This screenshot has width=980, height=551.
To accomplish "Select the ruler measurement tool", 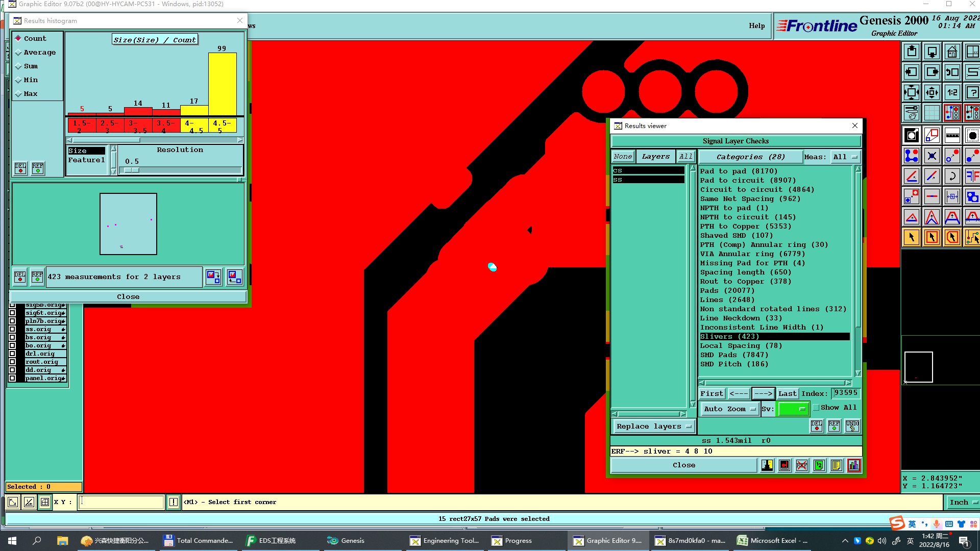I will tap(952, 136).
